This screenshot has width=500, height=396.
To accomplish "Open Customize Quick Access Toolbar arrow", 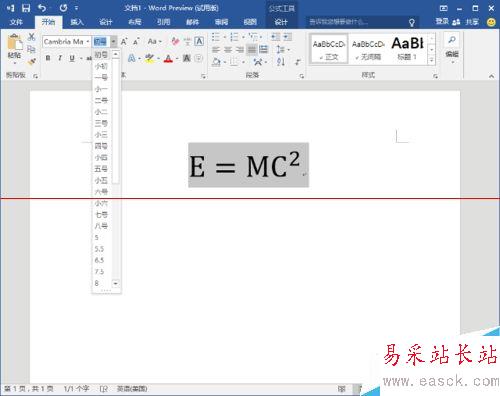I will (x=76, y=8).
